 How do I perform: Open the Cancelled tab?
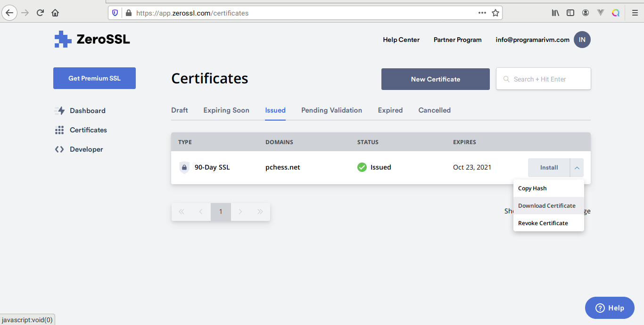(435, 110)
